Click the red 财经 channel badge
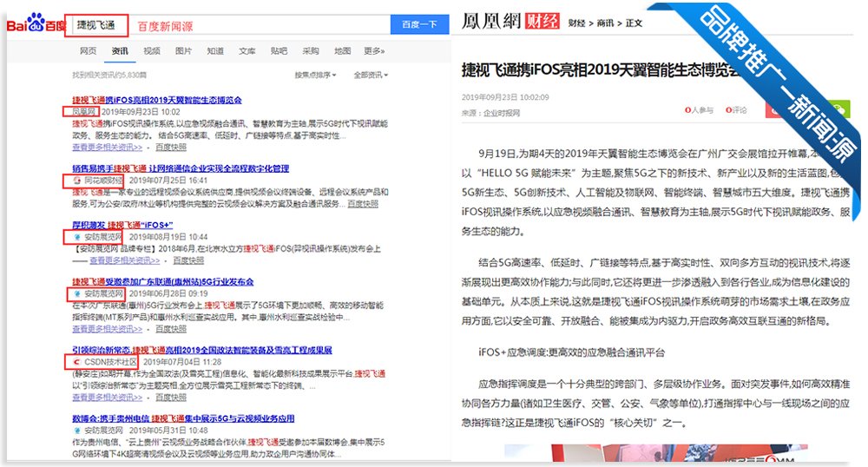868x467 pixels. (543, 21)
